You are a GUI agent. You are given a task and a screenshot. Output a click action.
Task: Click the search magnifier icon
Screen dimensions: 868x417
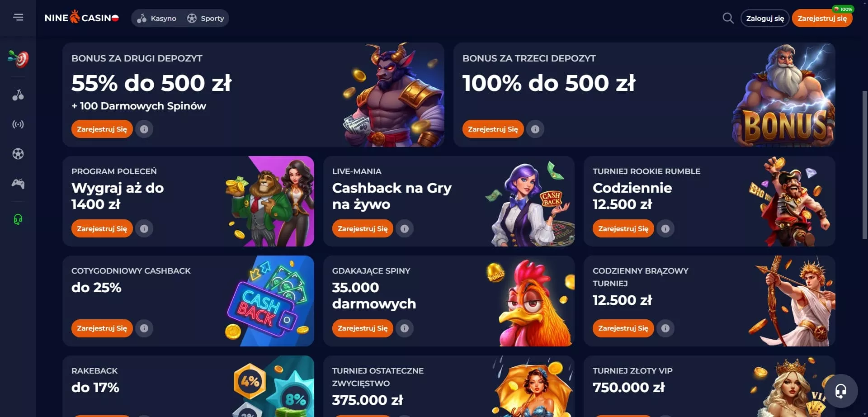(x=728, y=18)
